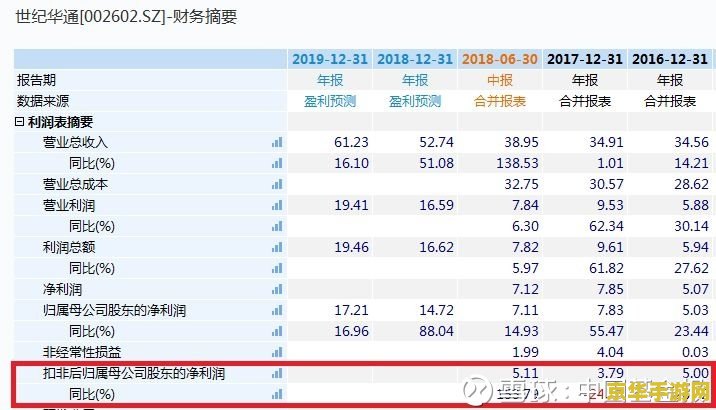The height and width of the screenshot is (410, 716).
Task: Select the 2018-12-31 column header
Action: (415, 59)
